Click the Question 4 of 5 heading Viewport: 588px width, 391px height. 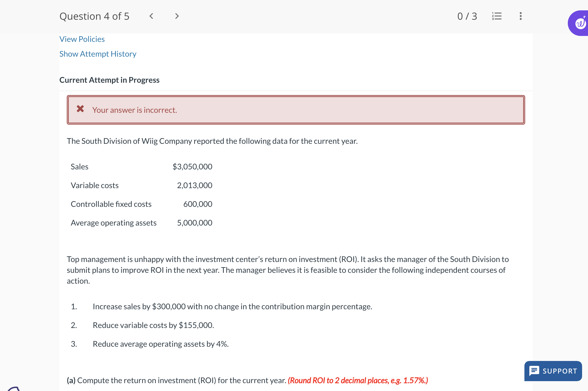94,16
